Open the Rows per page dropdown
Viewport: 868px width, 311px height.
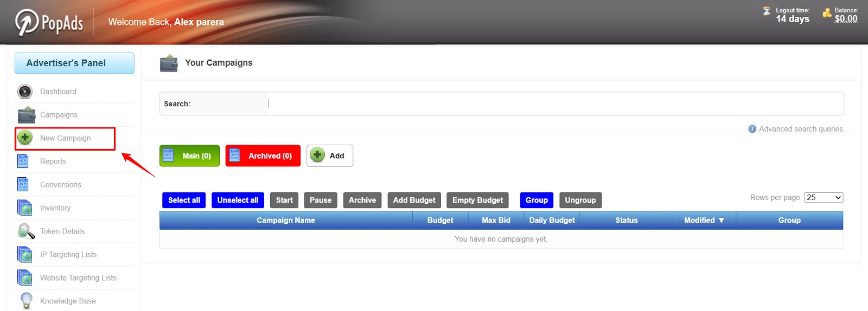pyautogui.click(x=824, y=198)
